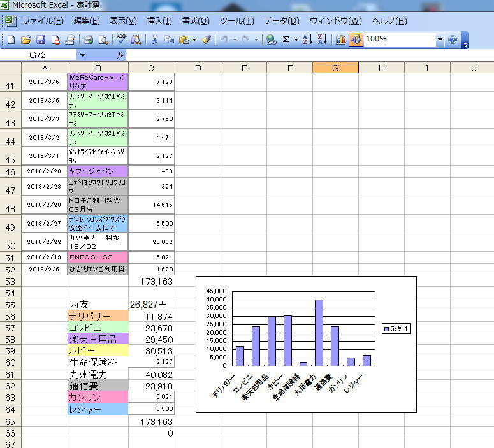Select the コンビニ category cell

98,328
